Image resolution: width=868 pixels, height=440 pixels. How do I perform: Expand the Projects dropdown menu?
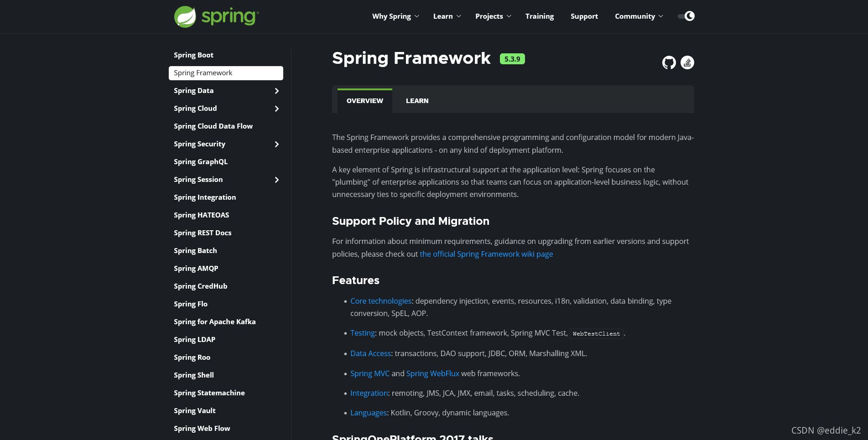coord(493,16)
